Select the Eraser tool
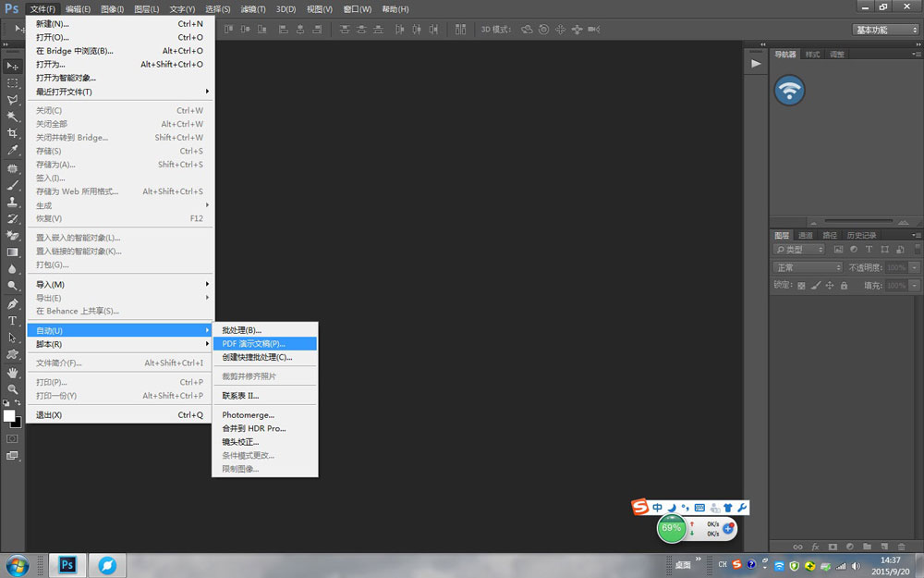The image size is (924, 578). click(x=12, y=235)
